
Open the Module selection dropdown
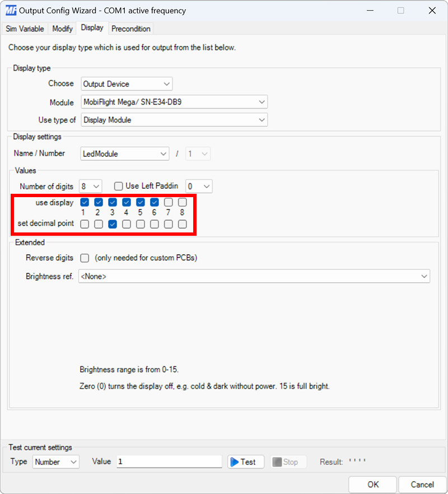point(261,101)
